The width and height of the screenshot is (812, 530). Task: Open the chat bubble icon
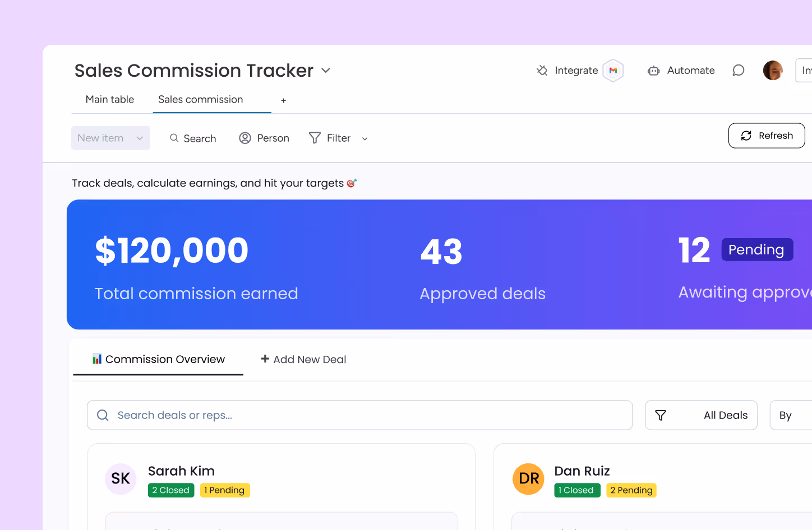(738, 70)
